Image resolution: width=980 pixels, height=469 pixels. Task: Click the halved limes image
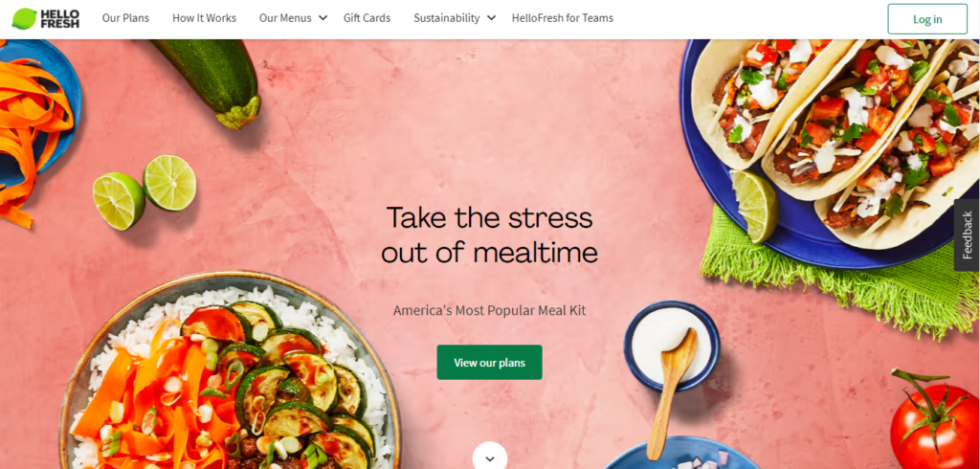point(145,190)
